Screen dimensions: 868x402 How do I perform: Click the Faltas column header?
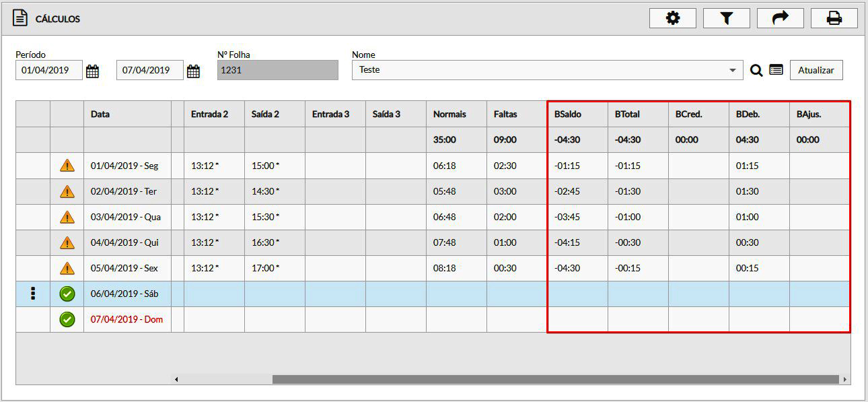click(505, 114)
